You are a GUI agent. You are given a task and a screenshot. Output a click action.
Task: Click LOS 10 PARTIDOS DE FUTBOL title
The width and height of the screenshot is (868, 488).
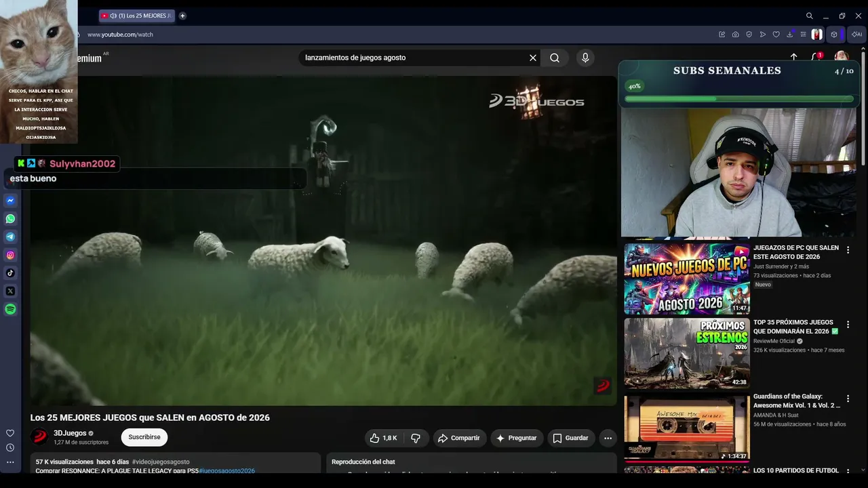click(796, 470)
